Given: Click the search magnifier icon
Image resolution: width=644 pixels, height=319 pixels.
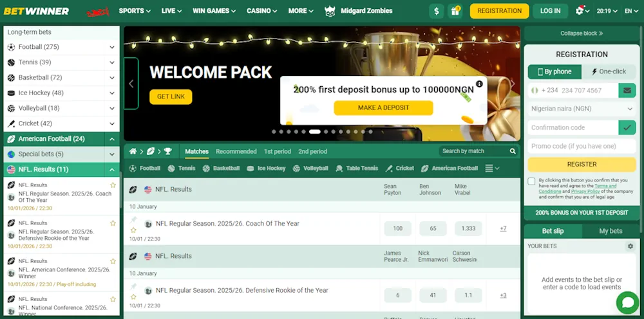Looking at the screenshot, I should [513, 151].
